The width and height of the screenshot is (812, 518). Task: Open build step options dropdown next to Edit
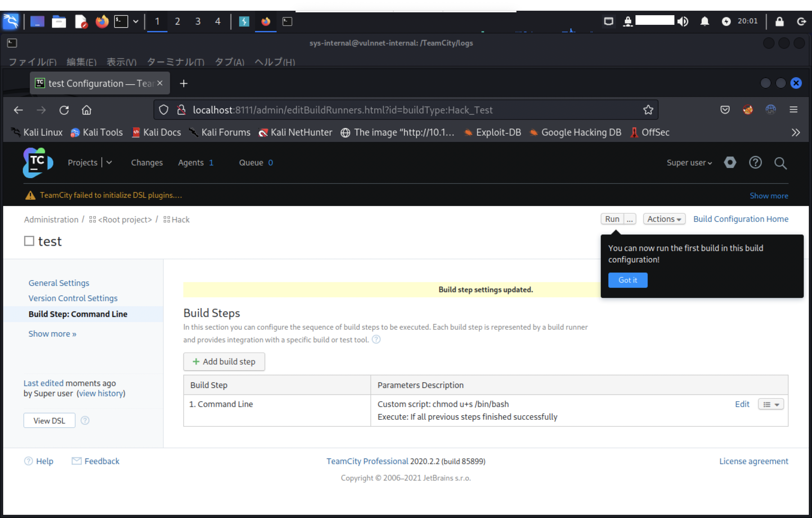[x=771, y=404]
